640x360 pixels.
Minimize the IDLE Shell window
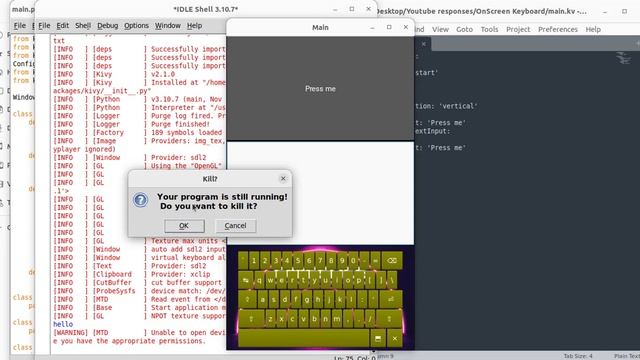pos(335,9)
